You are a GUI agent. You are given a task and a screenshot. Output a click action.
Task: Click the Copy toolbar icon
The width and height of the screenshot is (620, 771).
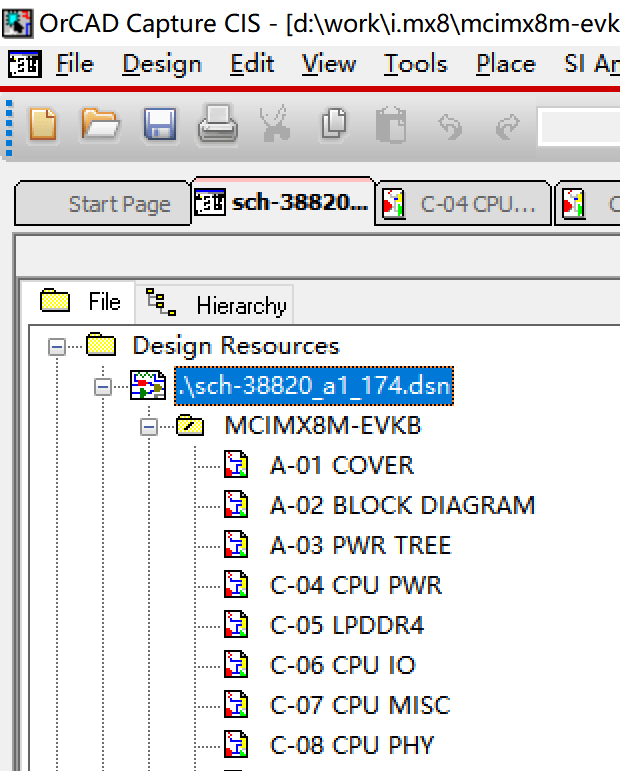pos(334,124)
